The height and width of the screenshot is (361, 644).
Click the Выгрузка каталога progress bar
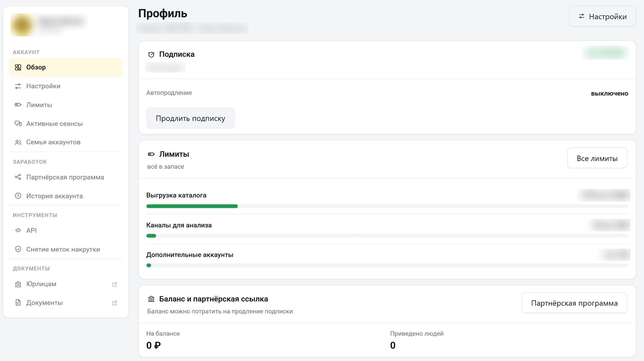pos(387,206)
